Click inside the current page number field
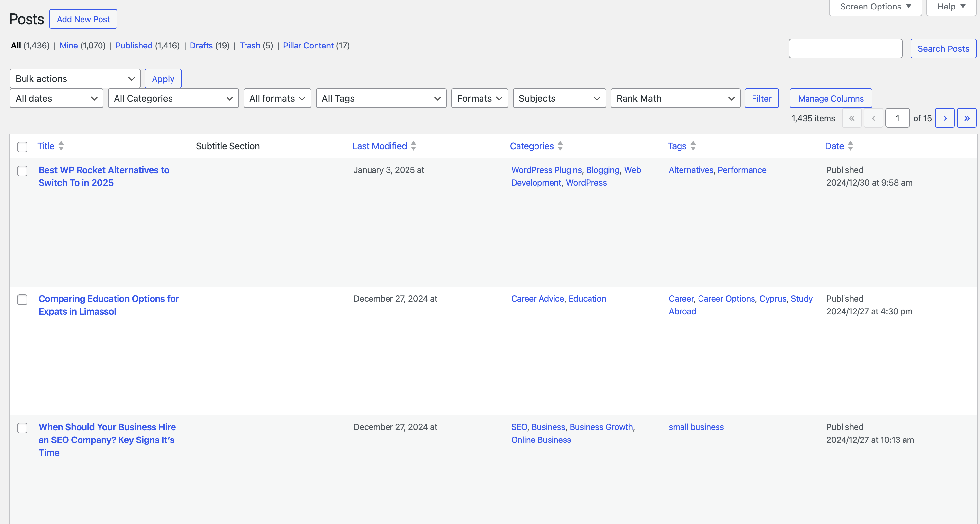This screenshot has height=524, width=980. [898, 118]
